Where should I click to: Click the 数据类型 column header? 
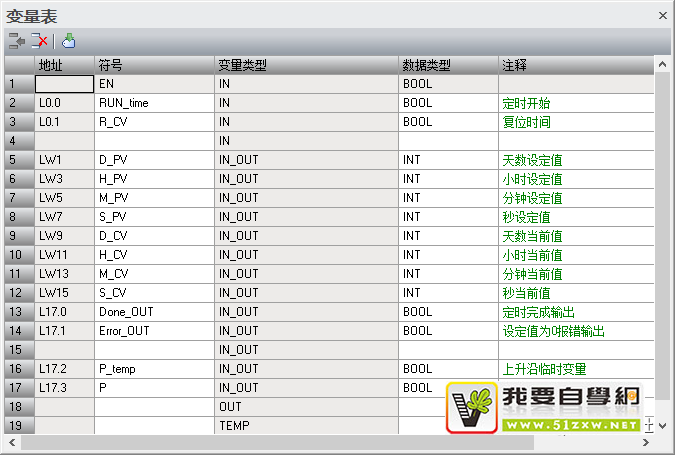click(x=448, y=65)
